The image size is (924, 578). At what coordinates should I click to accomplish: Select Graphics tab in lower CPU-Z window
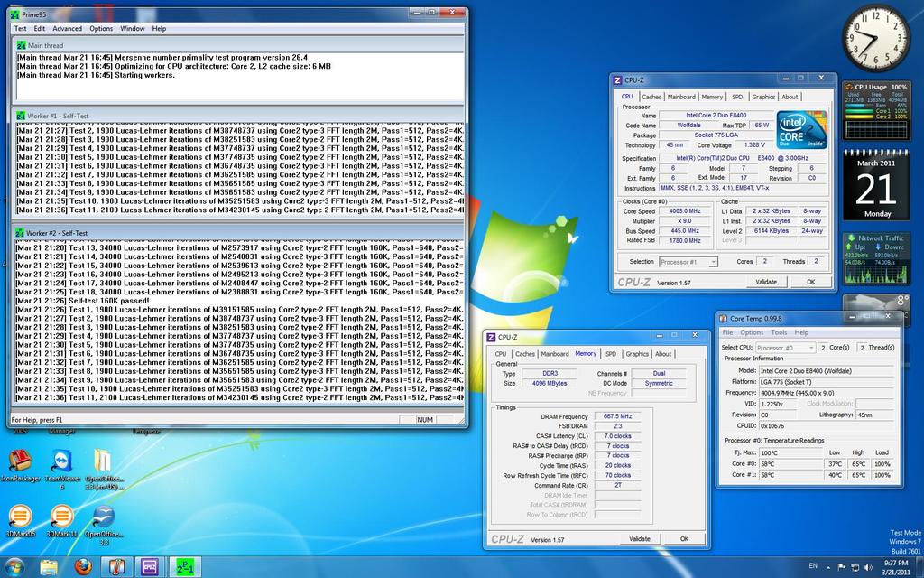pyautogui.click(x=637, y=354)
